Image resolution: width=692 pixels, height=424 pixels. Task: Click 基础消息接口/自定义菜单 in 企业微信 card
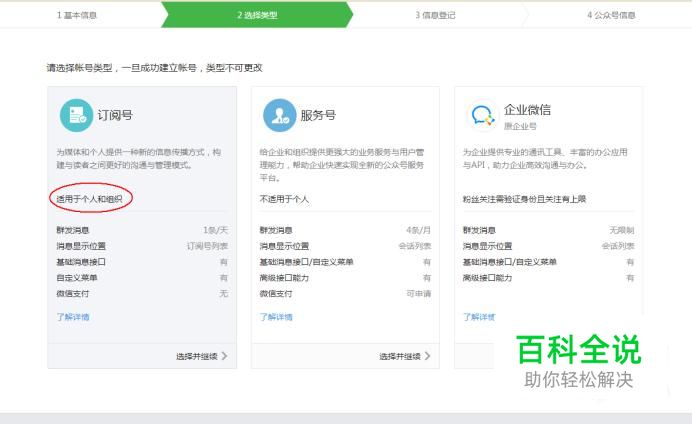(509, 262)
